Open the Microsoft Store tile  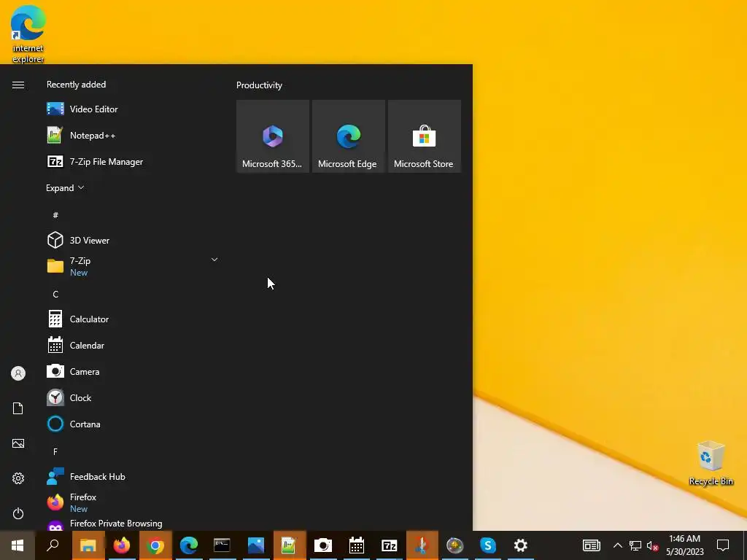click(x=424, y=136)
